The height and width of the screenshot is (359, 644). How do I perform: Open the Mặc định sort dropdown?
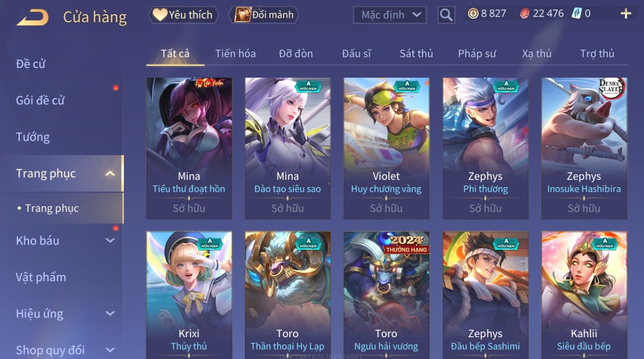[x=389, y=15]
